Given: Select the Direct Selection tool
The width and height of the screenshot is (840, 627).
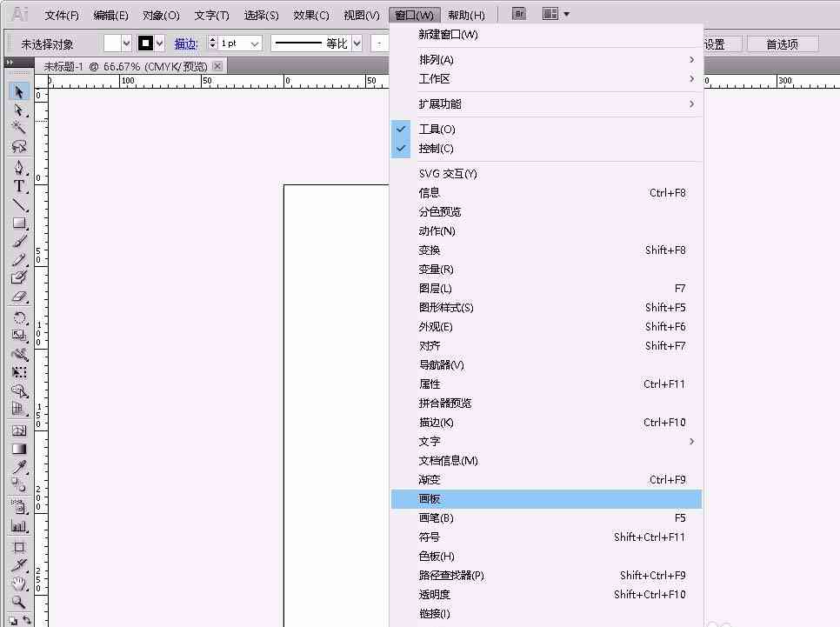Looking at the screenshot, I should [x=19, y=110].
